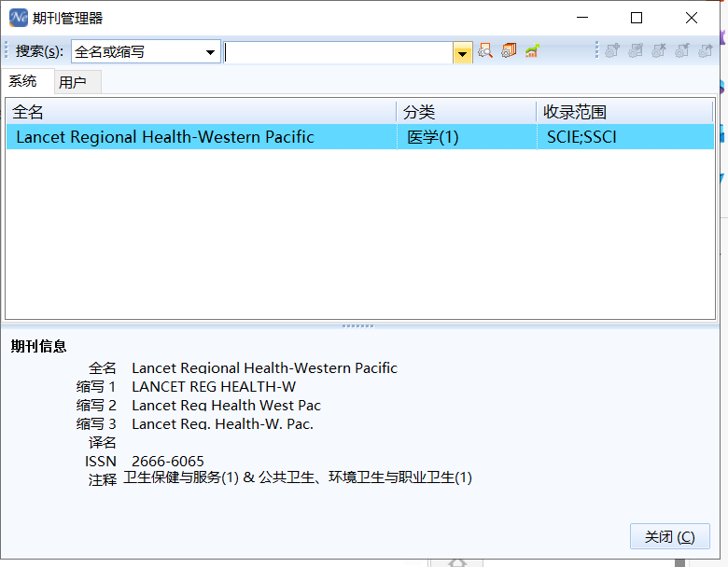Click the ISSN value 2666-6065

click(168, 462)
